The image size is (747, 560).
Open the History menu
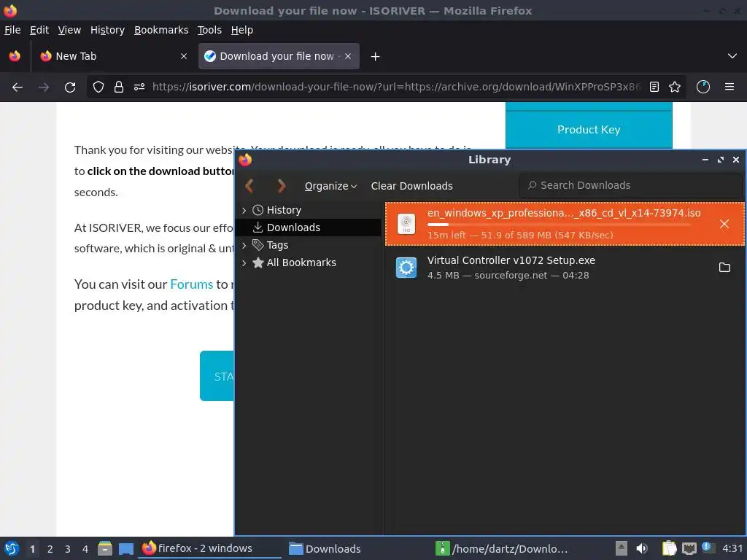point(107,30)
